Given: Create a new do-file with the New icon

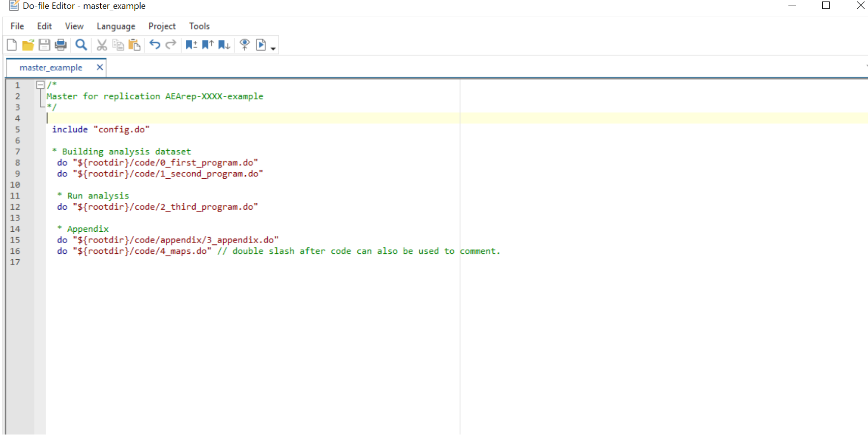Looking at the screenshot, I should [12, 45].
